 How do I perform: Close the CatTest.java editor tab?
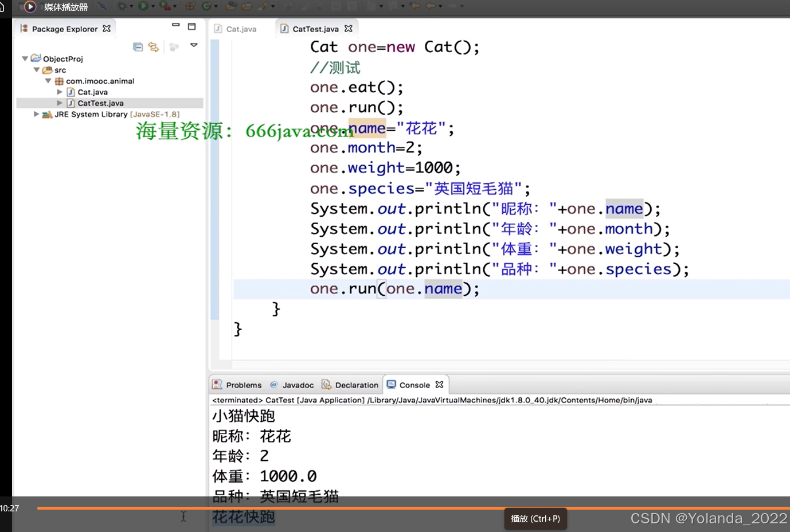(349, 29)
